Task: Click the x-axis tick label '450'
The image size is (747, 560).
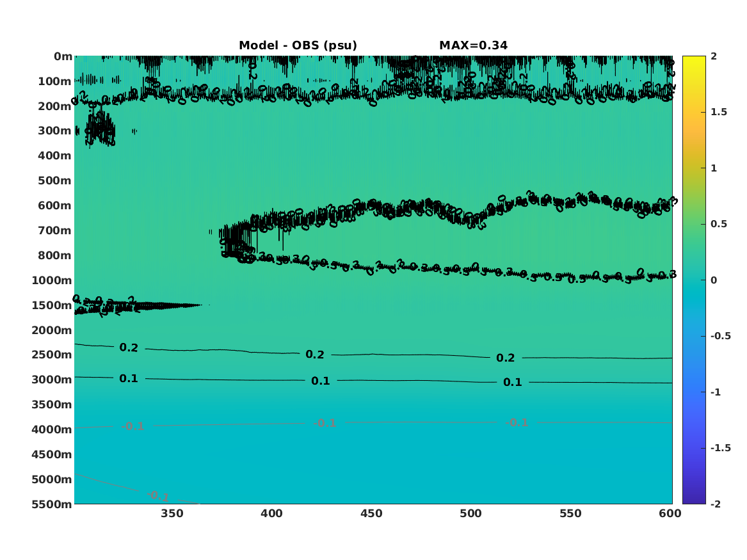Action: coord(371,513)
